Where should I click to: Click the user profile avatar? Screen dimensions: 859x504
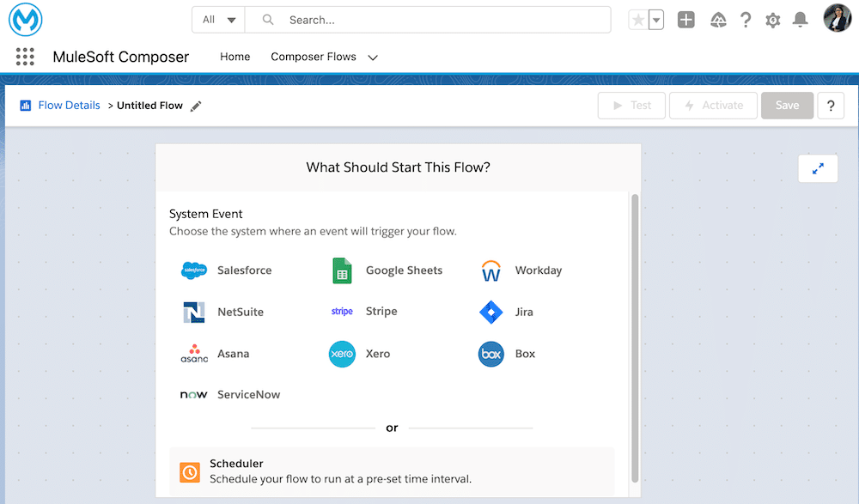point(837,18)
